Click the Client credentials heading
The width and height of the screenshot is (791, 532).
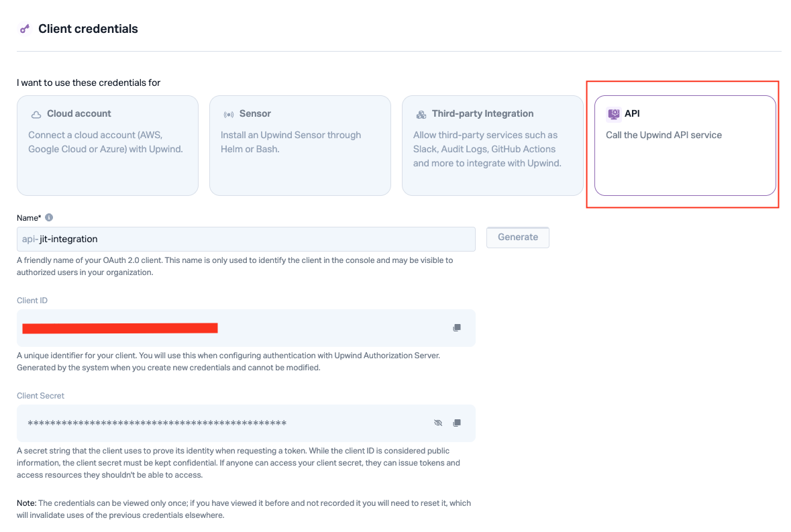click(x=89, y=29)
